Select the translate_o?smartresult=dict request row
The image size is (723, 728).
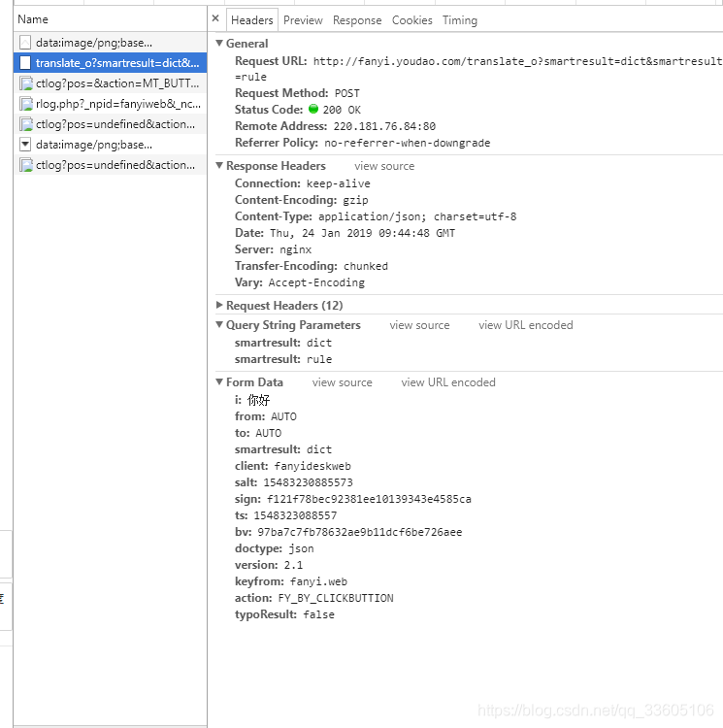coord(110,63)
